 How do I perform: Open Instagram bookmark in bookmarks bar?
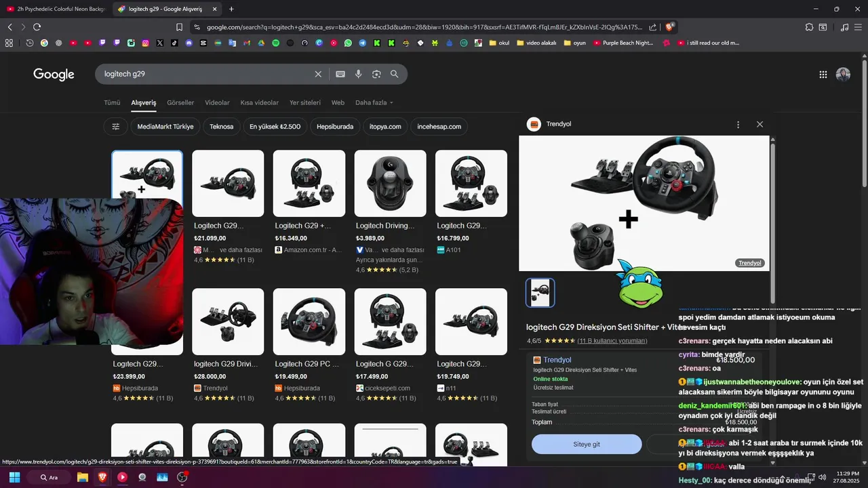[x=145, y=43]
